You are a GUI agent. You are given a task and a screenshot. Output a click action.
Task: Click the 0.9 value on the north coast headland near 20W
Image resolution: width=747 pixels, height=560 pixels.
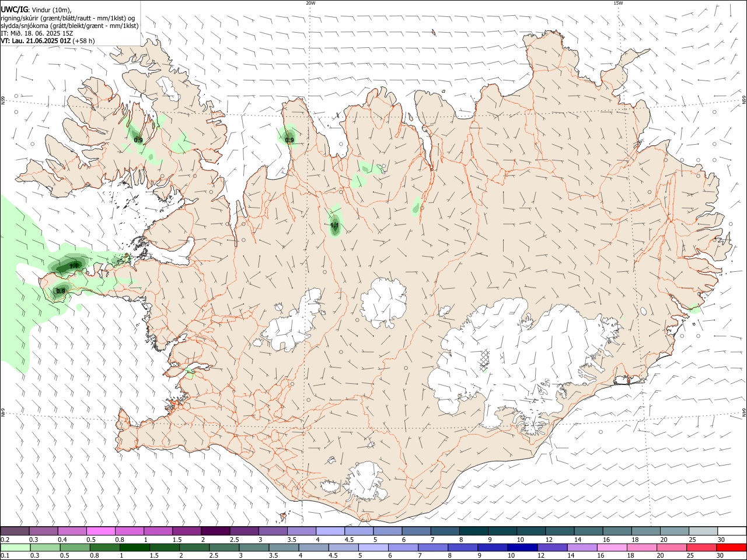[289, 140]
